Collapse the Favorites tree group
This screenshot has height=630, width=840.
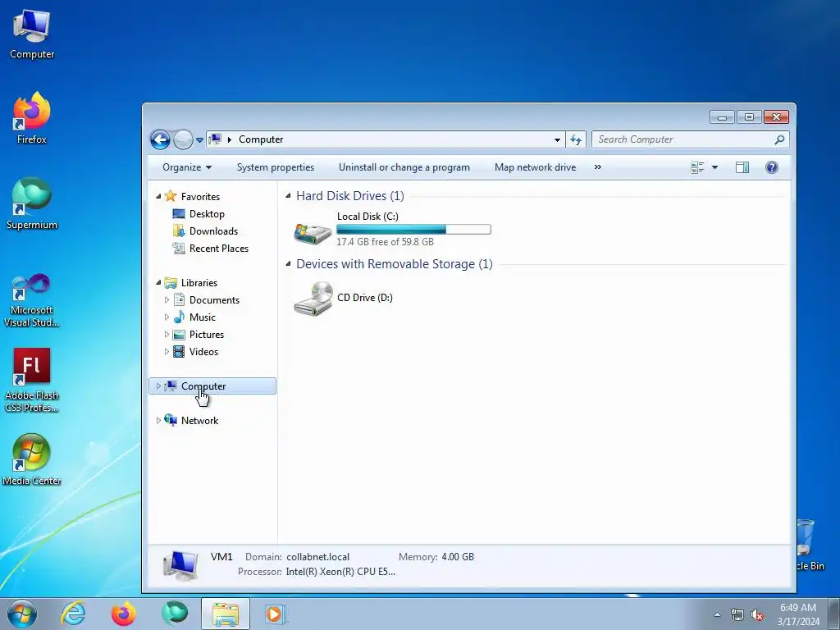[x=158, y=197]
